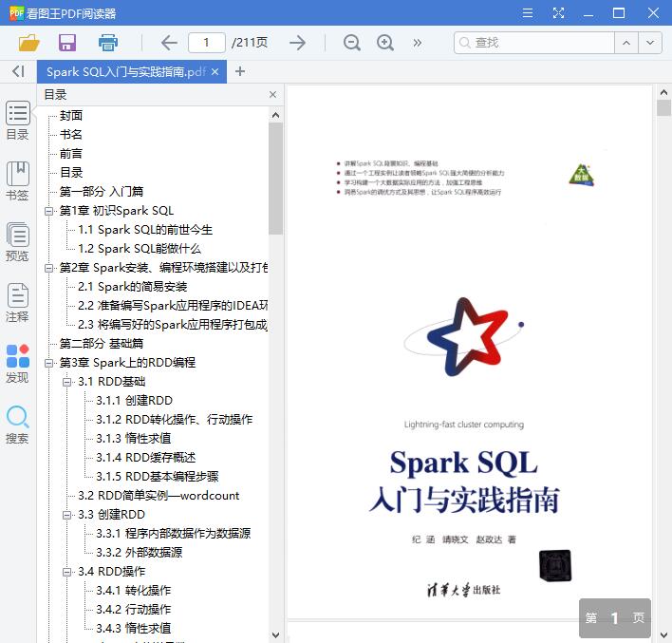This screenshot has height=643, width=672.
Task: Open 3.4.3 惰性求值 entry
Action: click(133, 628)
